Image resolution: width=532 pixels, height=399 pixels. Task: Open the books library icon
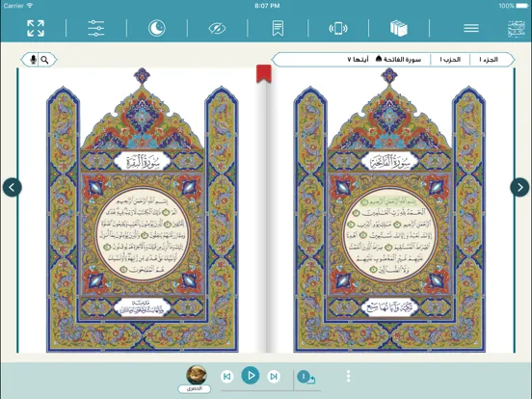tap(399, 28)
